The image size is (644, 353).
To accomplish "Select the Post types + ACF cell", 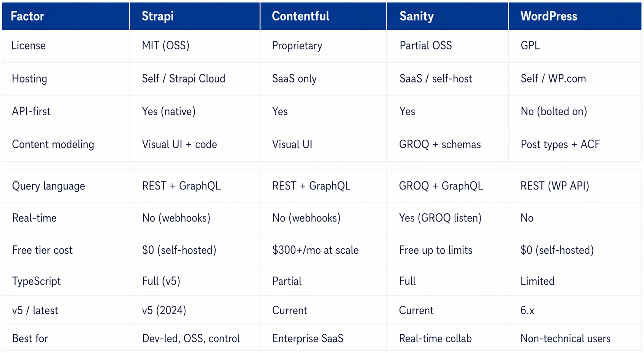I will (560, 145).
